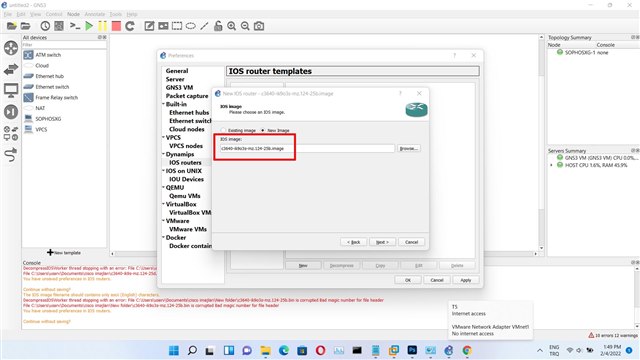Open console connect to all nodes icon
Image resolution: width=640 pixels, height=360 pixels.
point(75,26)
